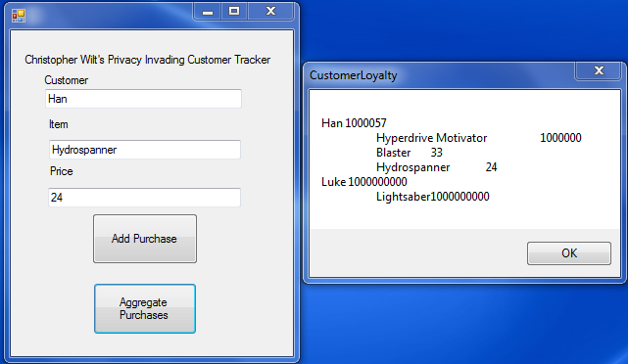
Task: Click the application icon in the tracker title bar
Action: 19,16
